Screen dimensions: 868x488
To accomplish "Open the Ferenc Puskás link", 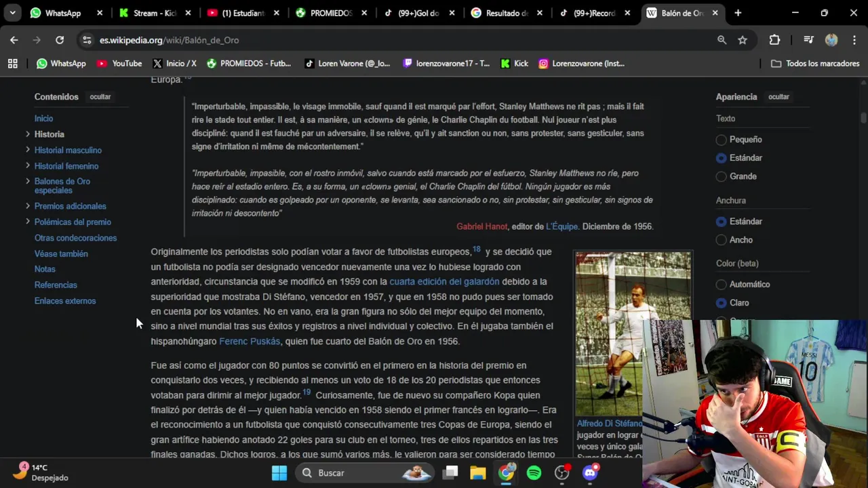I will click(249, 342).
